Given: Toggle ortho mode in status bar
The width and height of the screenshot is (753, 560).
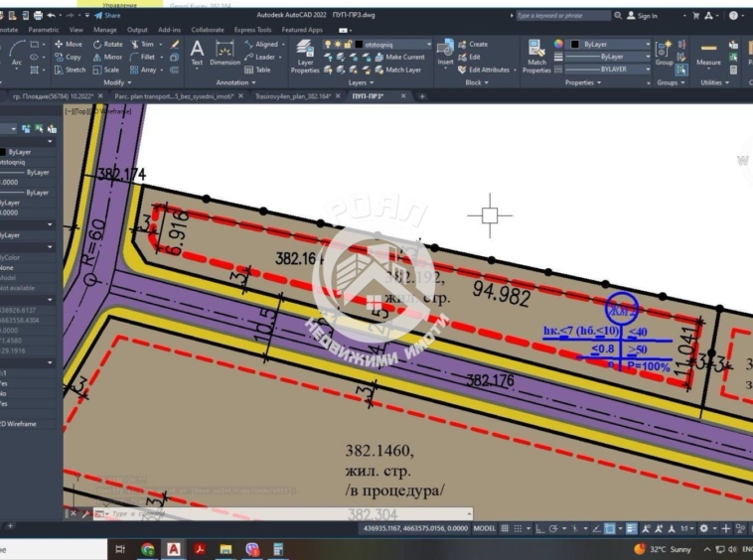Looking at the screenshot, I should coord(540,528).
